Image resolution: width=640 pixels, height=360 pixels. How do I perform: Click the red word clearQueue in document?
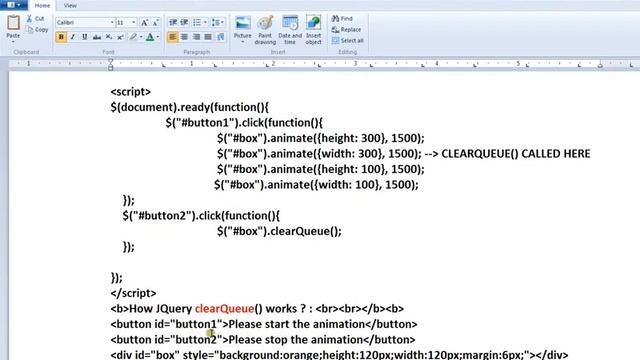(224, 309)
